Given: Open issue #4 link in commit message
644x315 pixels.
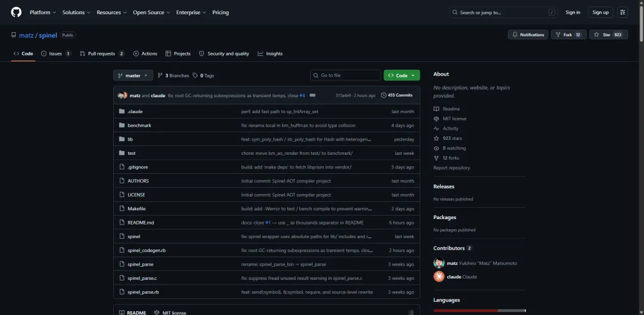Looking at the screenshot, I should [302, 95].
